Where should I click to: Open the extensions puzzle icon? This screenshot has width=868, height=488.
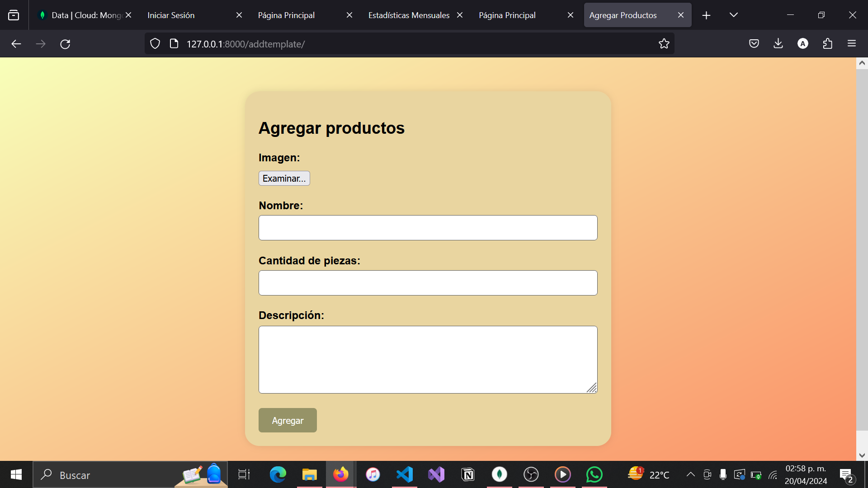(827, 44)
